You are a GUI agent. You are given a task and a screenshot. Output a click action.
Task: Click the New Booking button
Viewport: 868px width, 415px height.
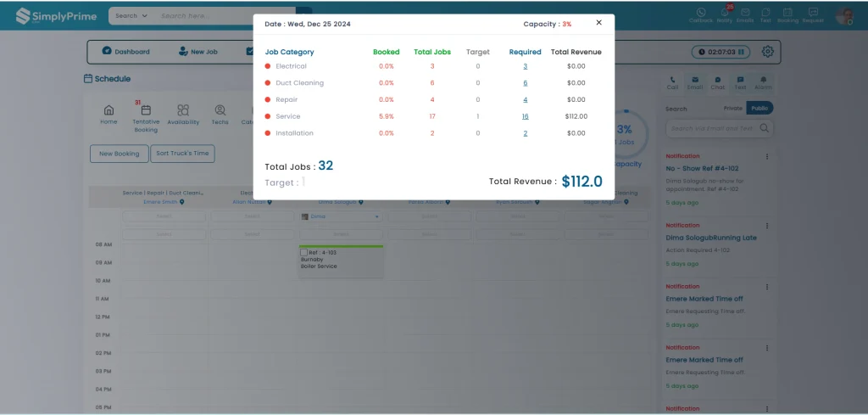(x=119, y=154)
